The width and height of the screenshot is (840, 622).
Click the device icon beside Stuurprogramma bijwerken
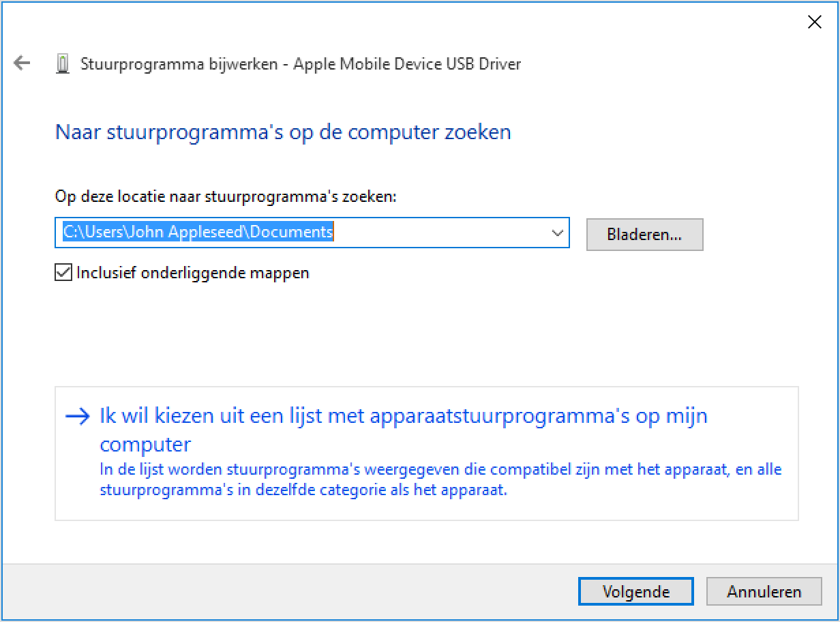pyautogui.click(x=63, y=65)
